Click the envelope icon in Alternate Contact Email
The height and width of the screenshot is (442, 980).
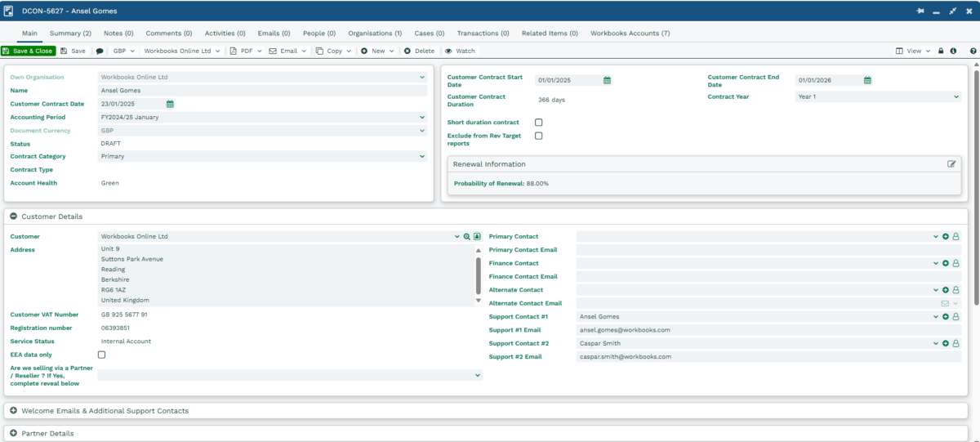(x=945, y=303)
